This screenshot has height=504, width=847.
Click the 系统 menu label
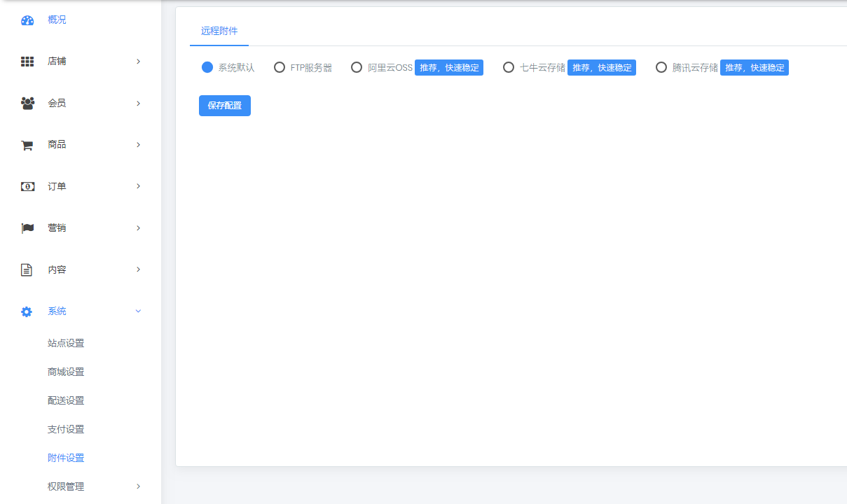click(x=57, y=311)
